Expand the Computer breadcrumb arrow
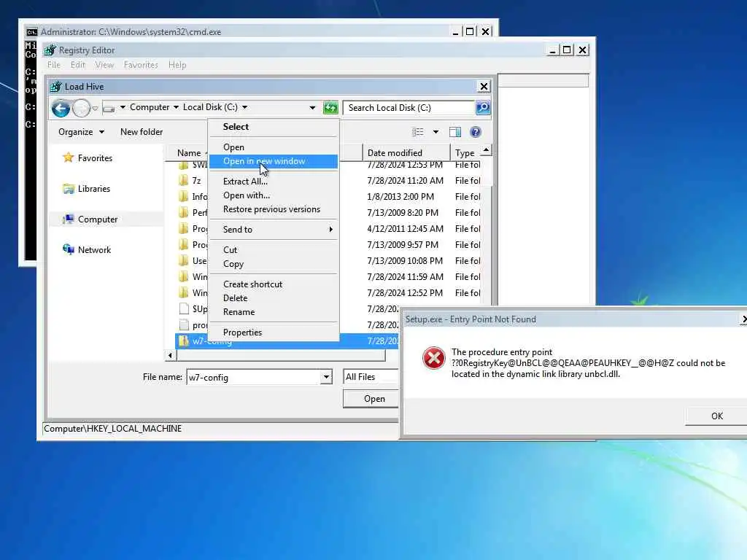 [176, 107]
